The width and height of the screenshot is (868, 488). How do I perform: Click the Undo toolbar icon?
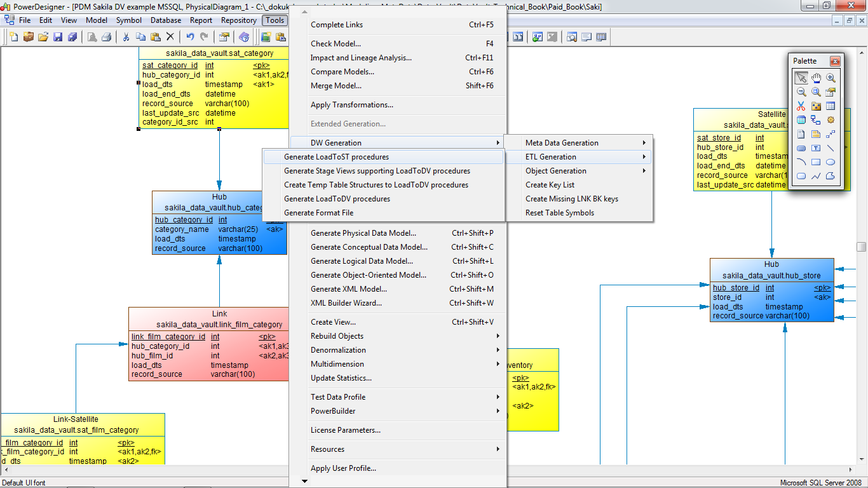coord(189,37)
